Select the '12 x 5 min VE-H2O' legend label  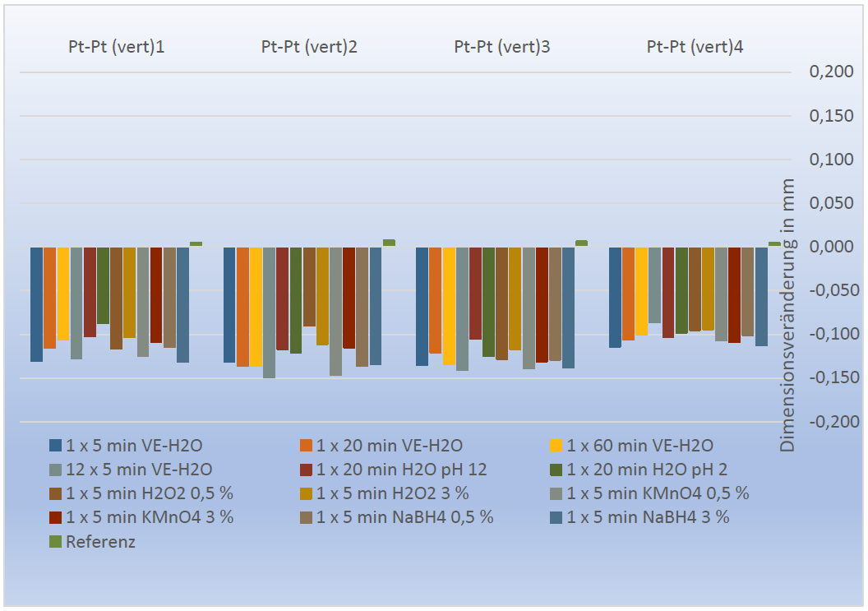(x=139, y=470)
